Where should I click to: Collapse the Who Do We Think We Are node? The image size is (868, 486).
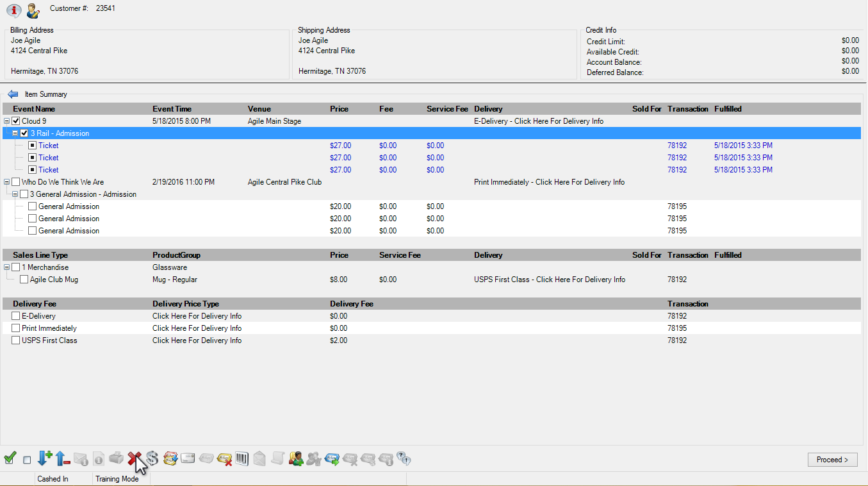click(x=7, y=182)
